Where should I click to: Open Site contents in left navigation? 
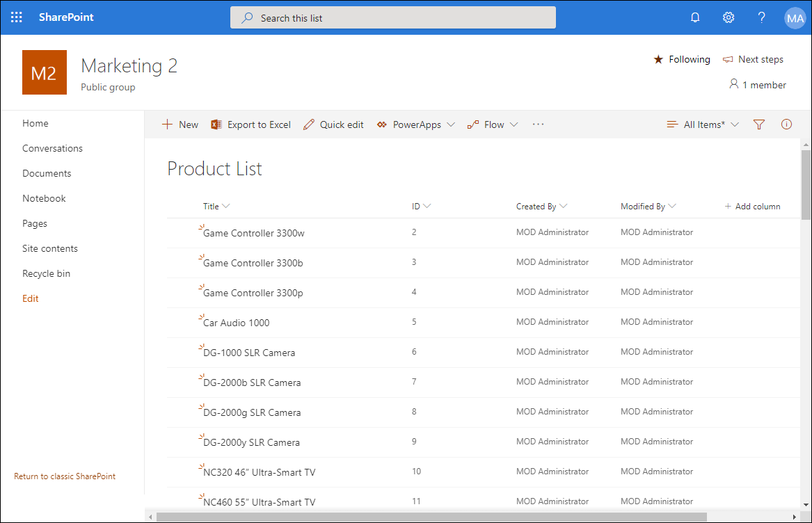[x=50, y=248]
